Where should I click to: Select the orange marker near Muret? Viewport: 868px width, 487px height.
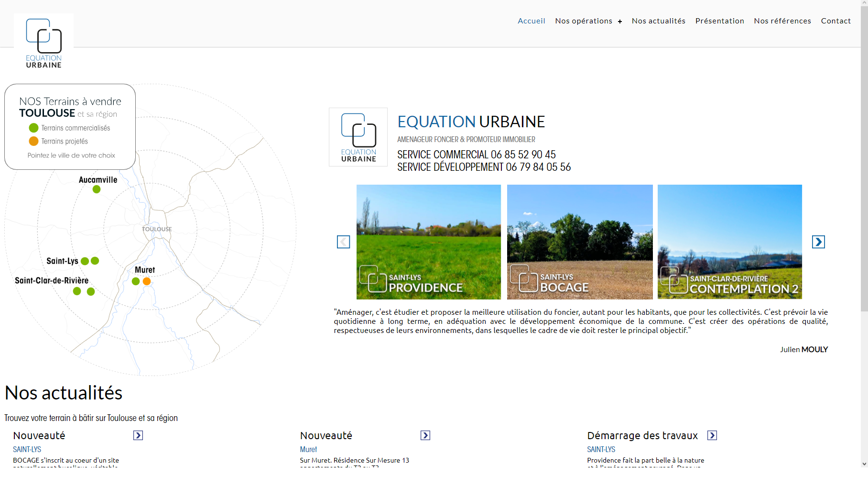(146, 281)
